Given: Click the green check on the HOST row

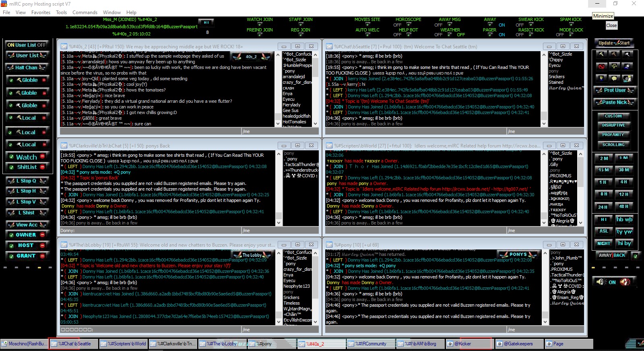Looking at the screenshot, I should 11,245.
